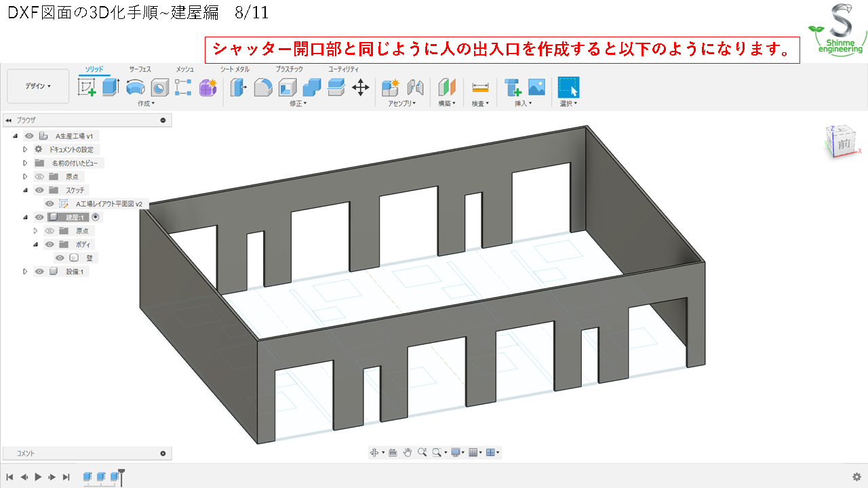The image size is (868, 488).
Task: Activate the Extrude tool
Action: click(x=111, y=87)
